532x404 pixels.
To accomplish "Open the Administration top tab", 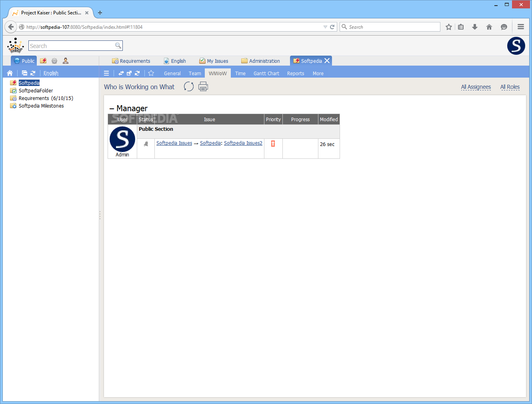I will [261, 61].
